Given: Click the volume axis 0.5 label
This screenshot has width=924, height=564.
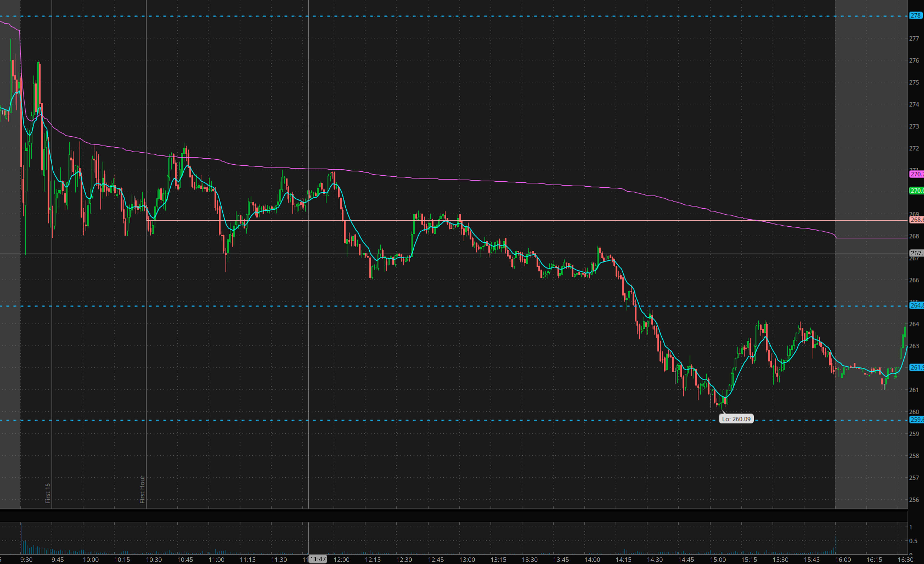Looking at the screenshot, I should (913, 541).
